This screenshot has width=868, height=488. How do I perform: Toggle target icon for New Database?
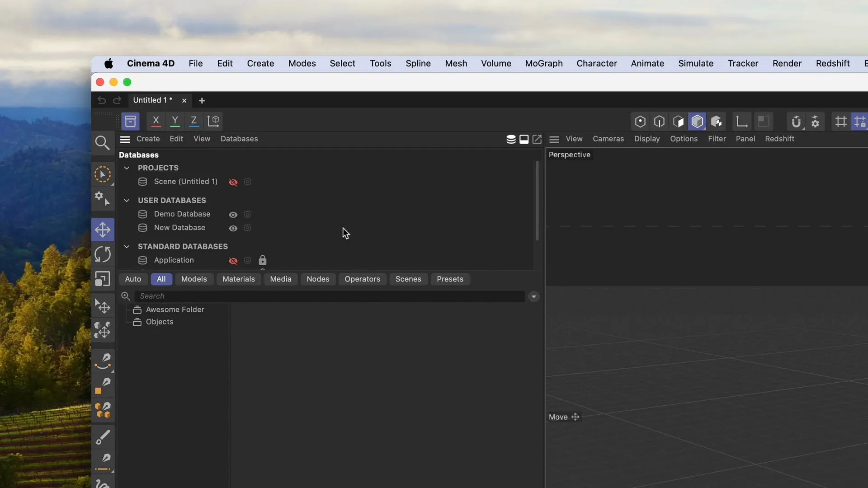pos(247,228)
